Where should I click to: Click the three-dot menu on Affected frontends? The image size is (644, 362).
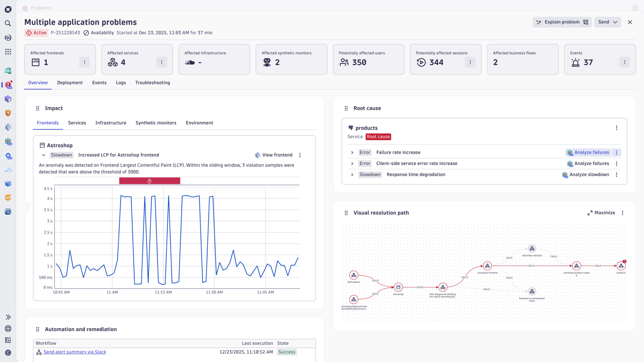click(x=85, y=62)
